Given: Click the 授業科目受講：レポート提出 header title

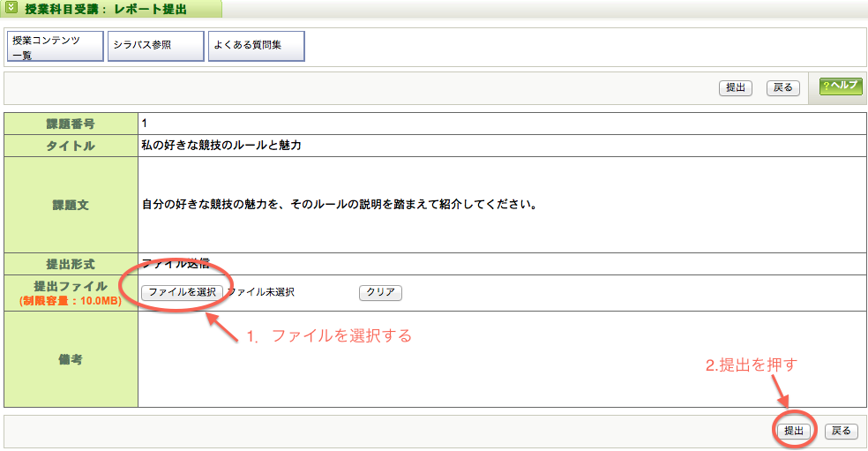Looking at the screenshot, I should tap(106, 9).
